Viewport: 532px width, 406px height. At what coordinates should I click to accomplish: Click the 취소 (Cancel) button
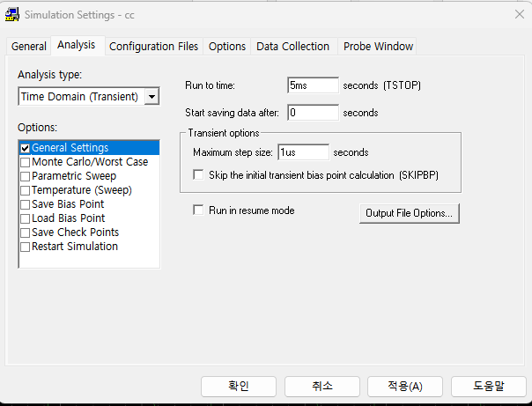point(322,387)
